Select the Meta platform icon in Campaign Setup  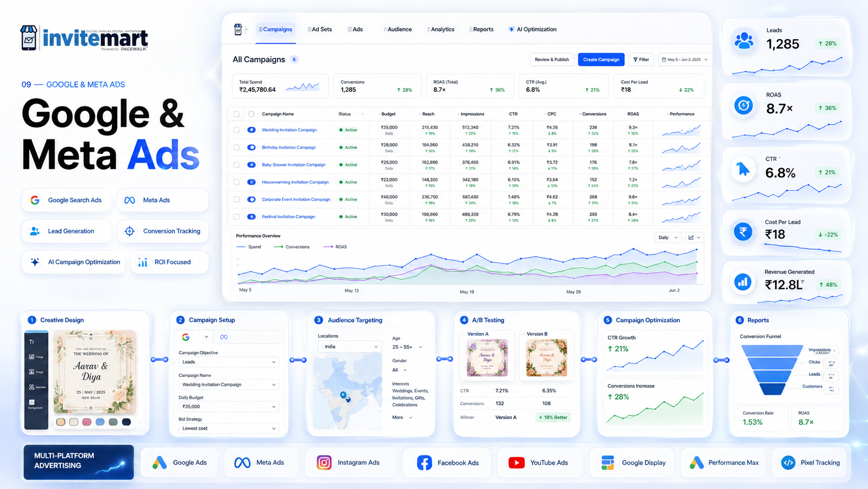coord(224,337)
